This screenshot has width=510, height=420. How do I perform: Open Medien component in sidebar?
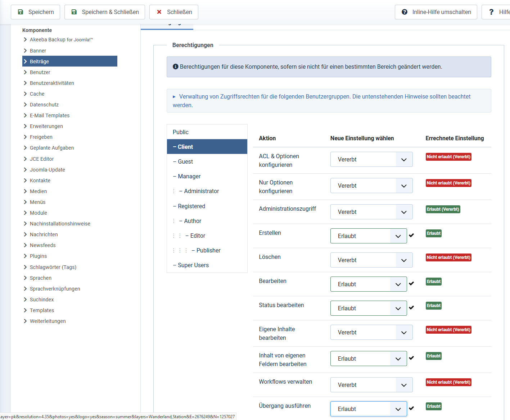(39, 191)
